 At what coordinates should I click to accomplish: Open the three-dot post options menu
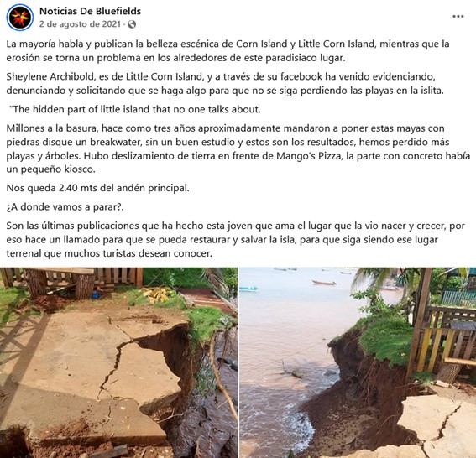coord(458,17)
